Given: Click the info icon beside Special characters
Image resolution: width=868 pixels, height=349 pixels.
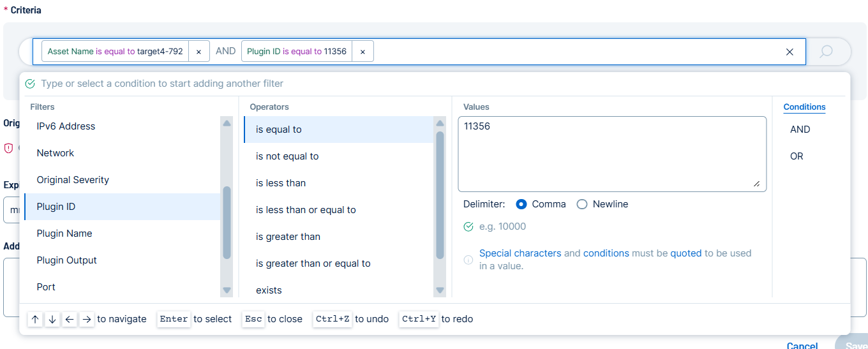Looking at the screenshot, I should [x=468, y=260].
